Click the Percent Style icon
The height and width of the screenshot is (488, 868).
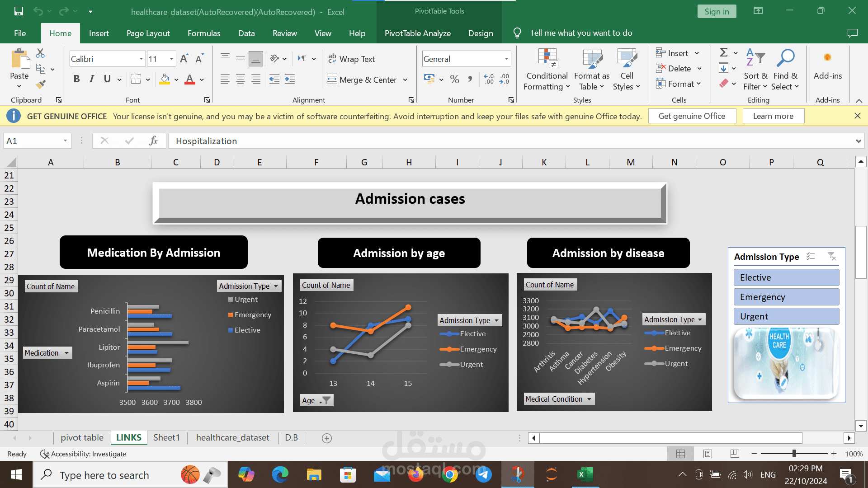[x=455, y=80]
